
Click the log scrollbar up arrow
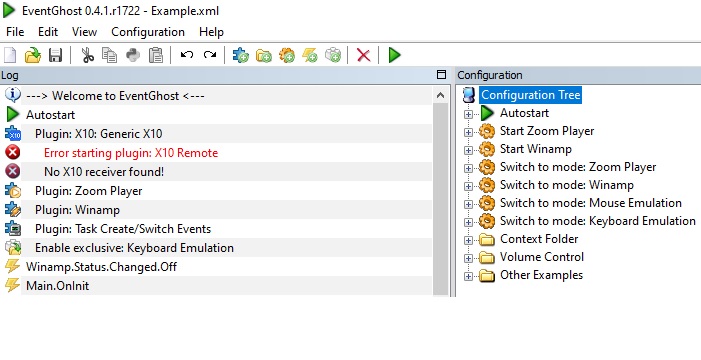pyautogui.click(x=440, y=95)
